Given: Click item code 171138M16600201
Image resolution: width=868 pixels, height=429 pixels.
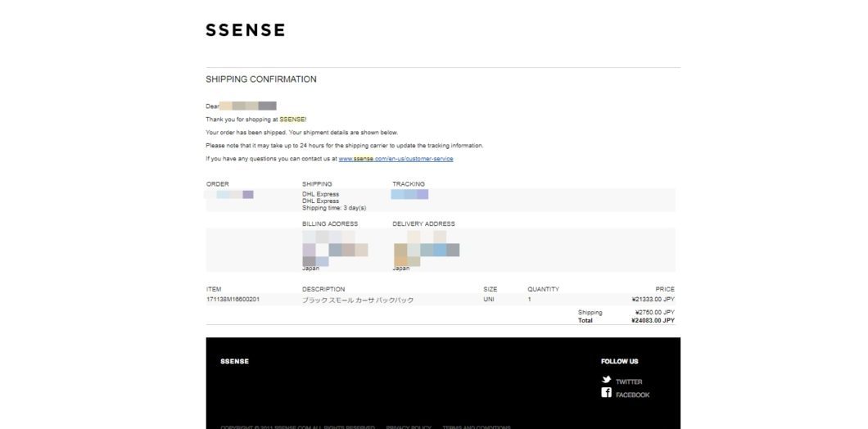Looking at the screenshot, I should click(233, 300).
